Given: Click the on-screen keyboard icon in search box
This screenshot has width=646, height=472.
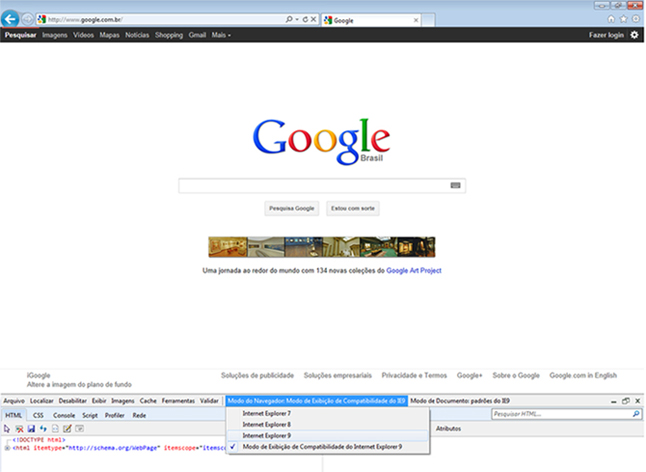Looking at the screenshot, I should pos(455,185).
